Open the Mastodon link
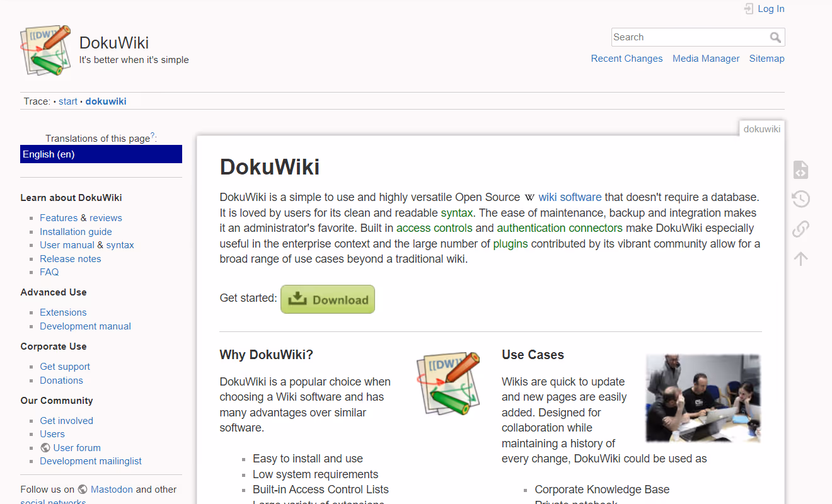 [112, 490]
